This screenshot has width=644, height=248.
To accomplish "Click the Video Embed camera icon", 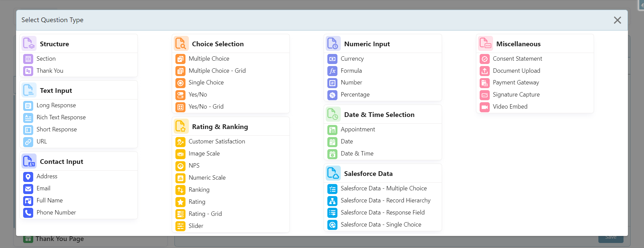I will coord(484,107).
